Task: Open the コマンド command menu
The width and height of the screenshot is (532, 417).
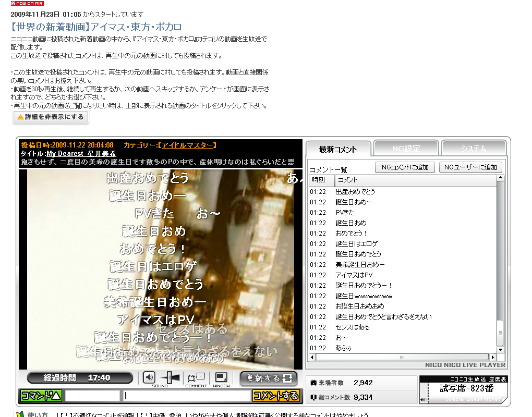Action: [41, 396]
